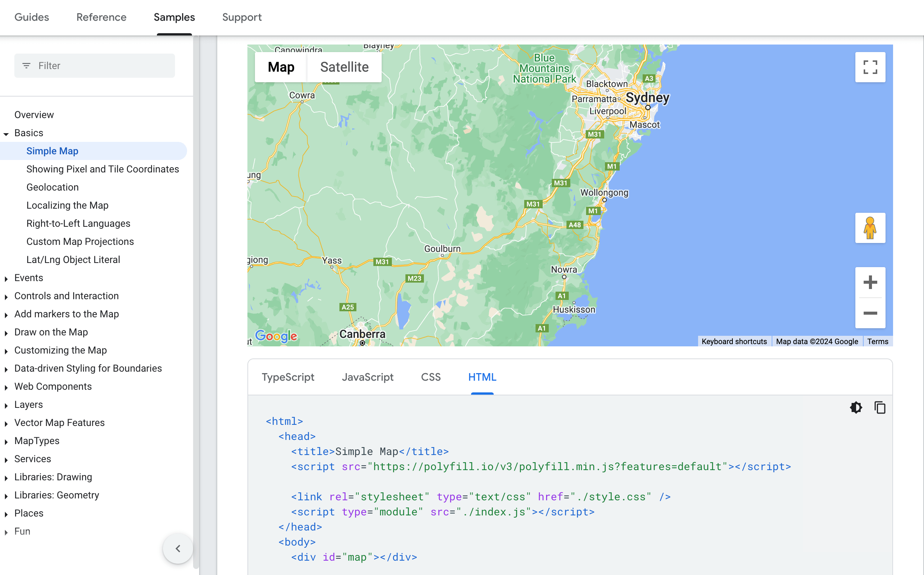Zoom in with the map plus button
924x575 pixels.
pyautogui.click(x=870, y=283)
